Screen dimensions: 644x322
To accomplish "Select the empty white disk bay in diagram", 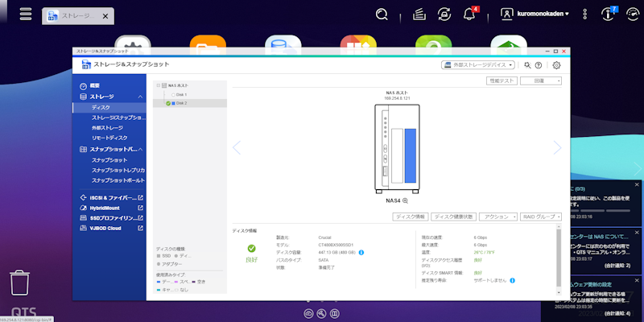I will (x=397, y=155).
